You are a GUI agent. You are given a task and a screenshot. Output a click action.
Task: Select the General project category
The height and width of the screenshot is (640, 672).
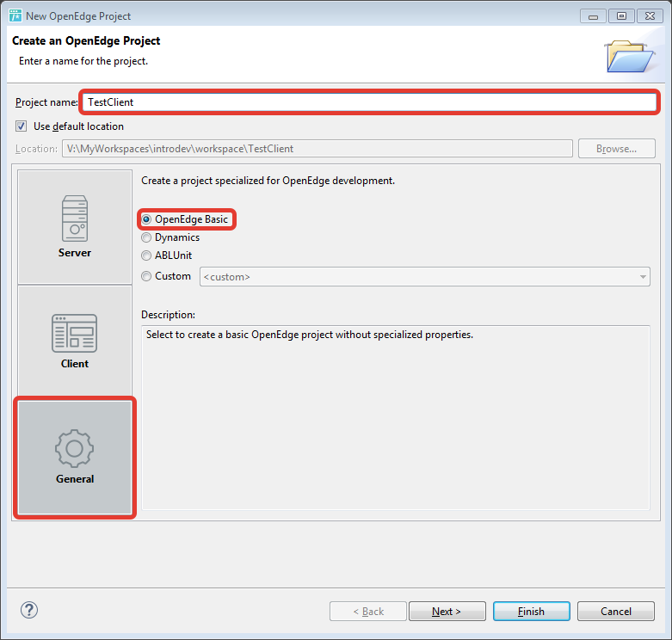(75, 457)
